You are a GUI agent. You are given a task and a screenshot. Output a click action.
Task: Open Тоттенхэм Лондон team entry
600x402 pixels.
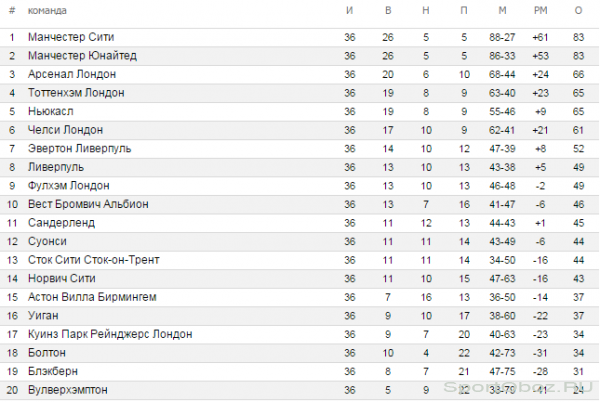click(x=76, y=93)
